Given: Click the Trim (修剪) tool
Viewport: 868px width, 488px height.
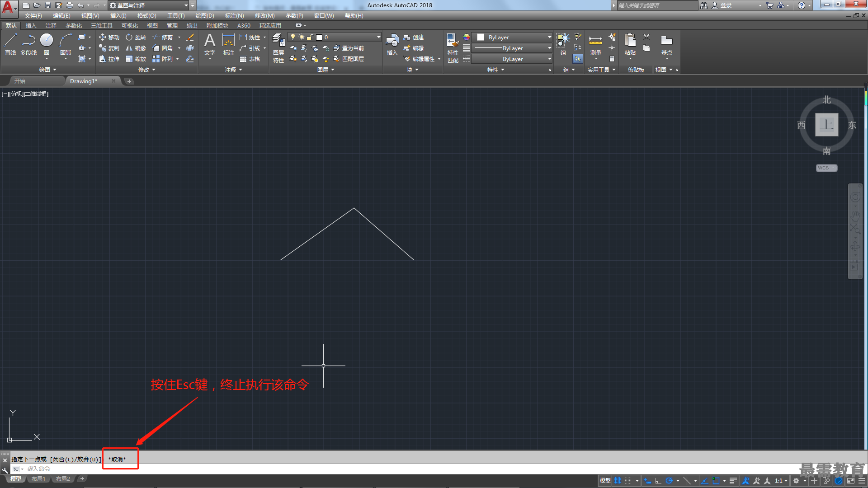Looking at the screenshot, I should (163, 38).
